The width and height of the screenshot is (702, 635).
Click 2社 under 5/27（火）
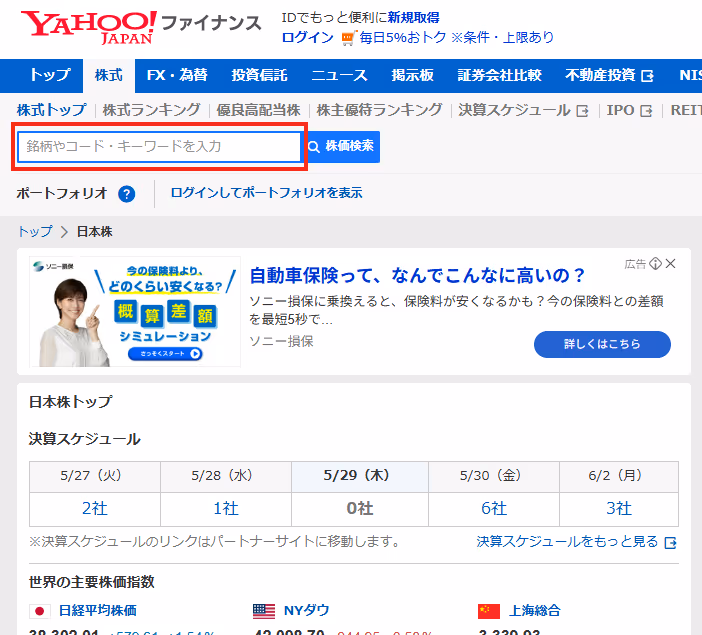(95, 509)
